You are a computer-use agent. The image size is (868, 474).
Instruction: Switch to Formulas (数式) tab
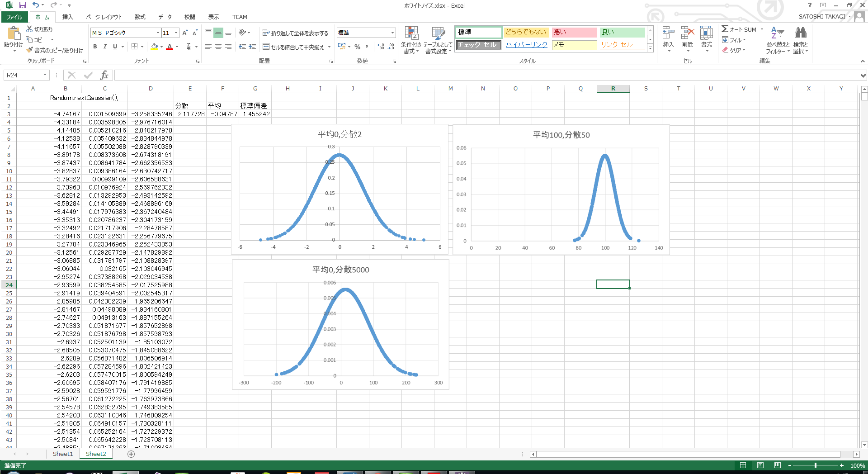pos(140,17)
